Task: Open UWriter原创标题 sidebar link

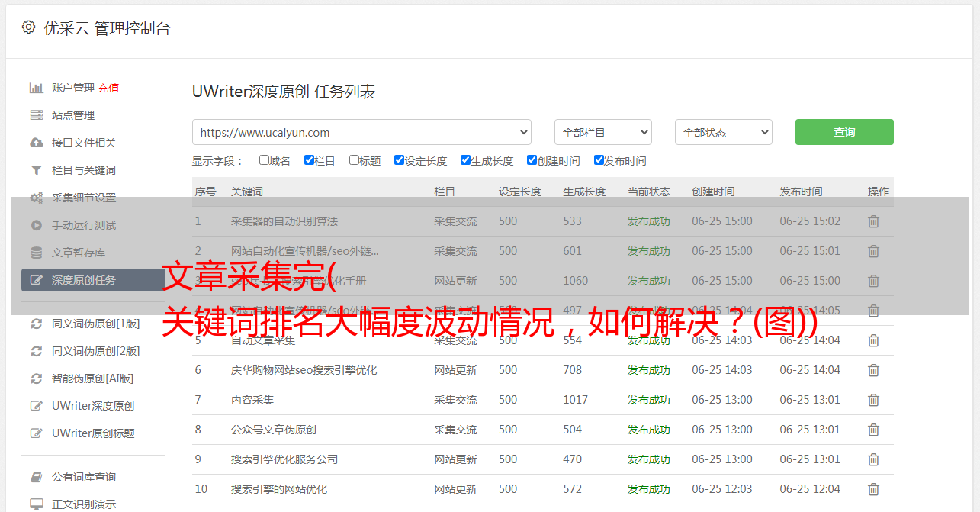Action: [x=93, y=433]
